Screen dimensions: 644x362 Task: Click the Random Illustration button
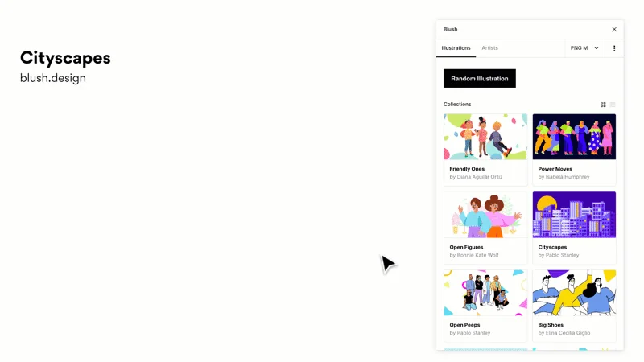pyautogui.click(x=479, y=78)
